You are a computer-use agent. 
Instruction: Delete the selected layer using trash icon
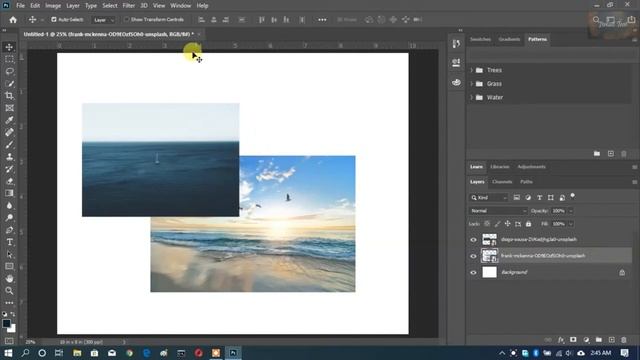click(624, 340)
